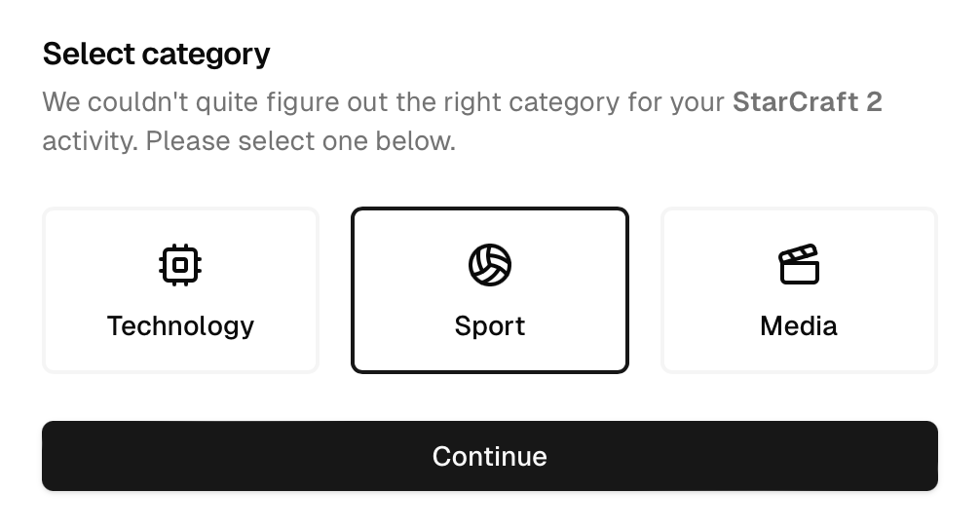
Task: Click the category description paragraph
Action: pyautogui.click(x=463, y=121)
